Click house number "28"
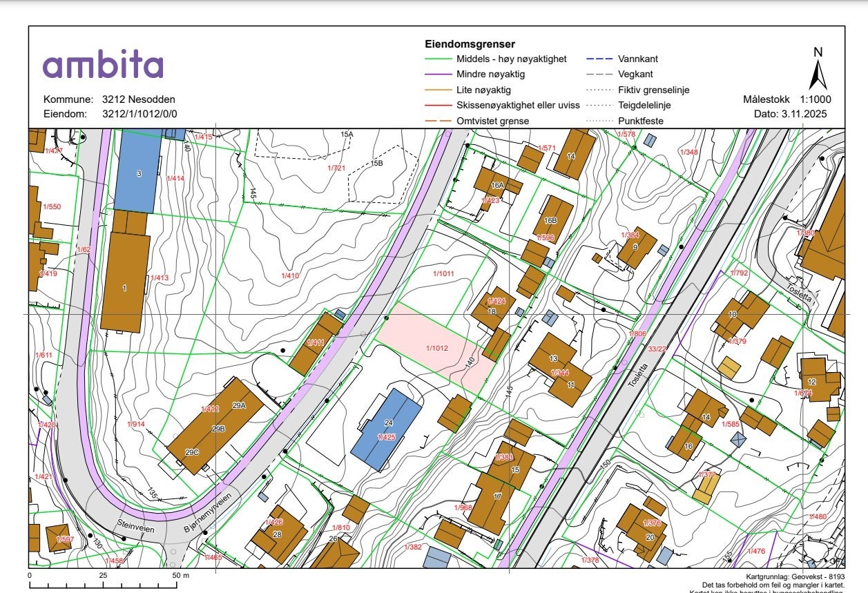 (278, 534)
